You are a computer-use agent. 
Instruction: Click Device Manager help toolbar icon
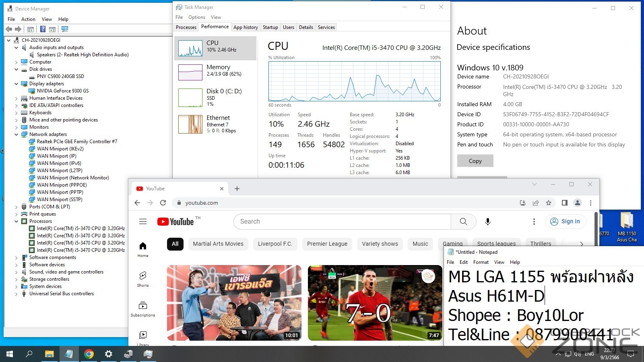click(x=43, y=29)
